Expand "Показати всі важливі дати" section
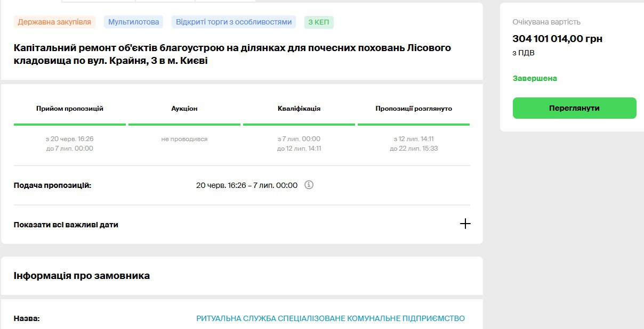 coord(66,225)
